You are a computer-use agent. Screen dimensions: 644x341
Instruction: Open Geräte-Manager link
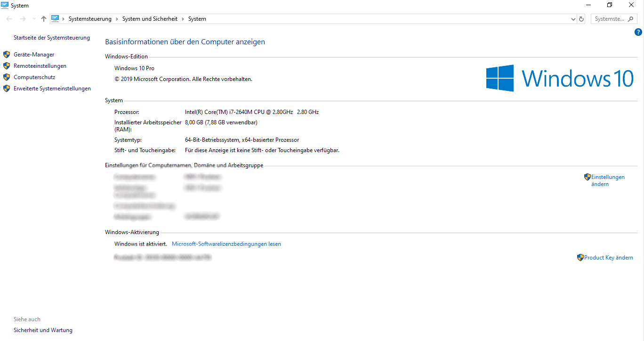(34, 55)
